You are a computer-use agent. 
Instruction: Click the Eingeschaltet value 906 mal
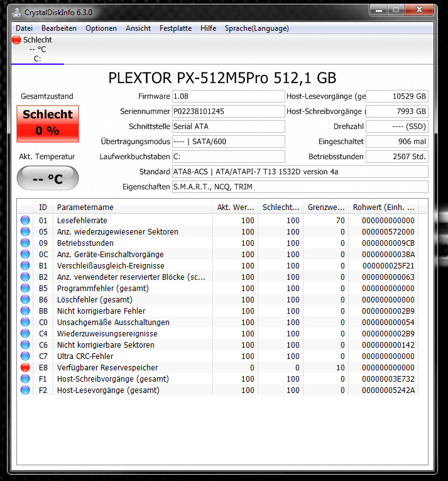[x=397, y=141]
